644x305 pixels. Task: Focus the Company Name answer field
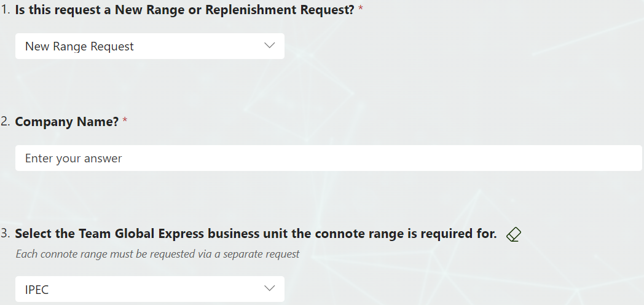pyautogui.click(x=329, y=158)
